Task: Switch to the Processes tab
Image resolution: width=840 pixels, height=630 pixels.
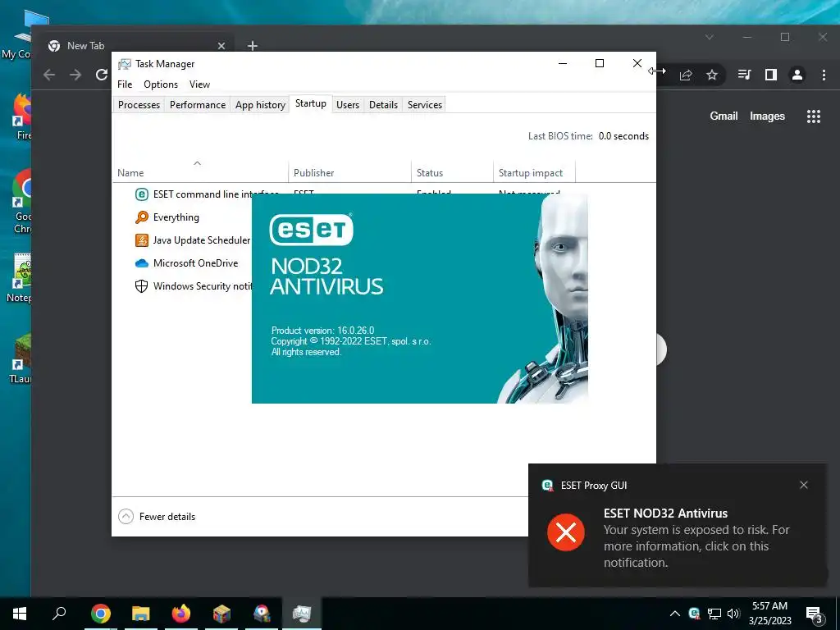Action: tap(139, 104)
